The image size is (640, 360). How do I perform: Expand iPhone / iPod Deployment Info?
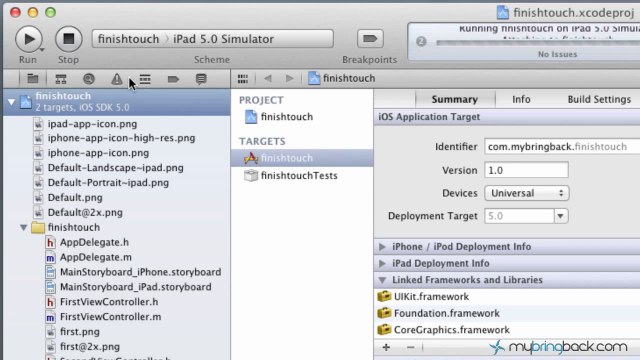point(382,247)
